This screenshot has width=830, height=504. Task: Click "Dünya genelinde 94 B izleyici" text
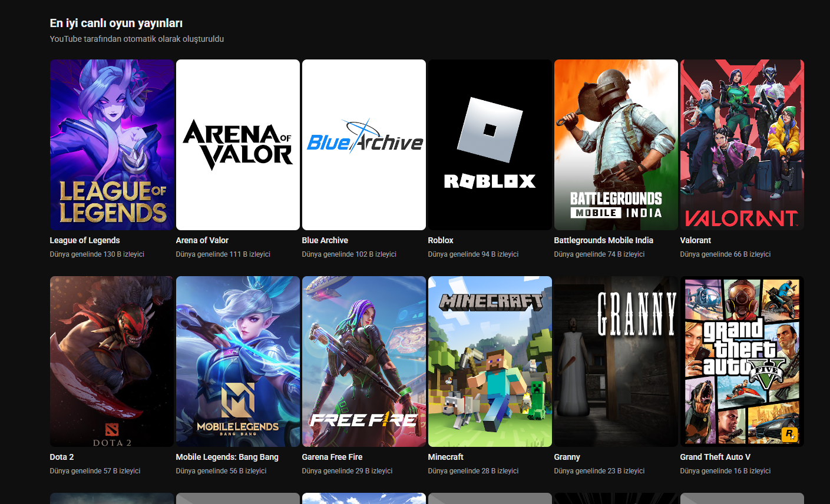pos(474,254)
